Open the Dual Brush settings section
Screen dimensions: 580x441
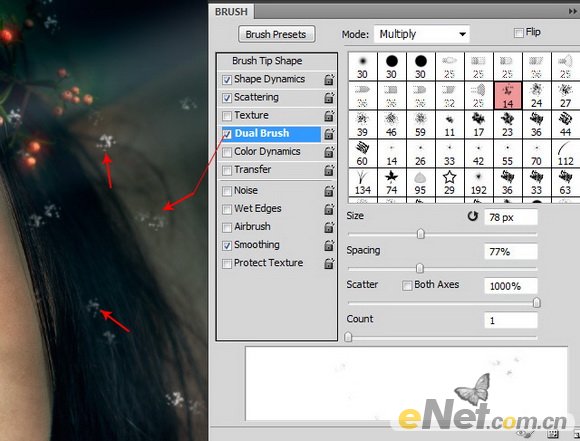(262, 133)
